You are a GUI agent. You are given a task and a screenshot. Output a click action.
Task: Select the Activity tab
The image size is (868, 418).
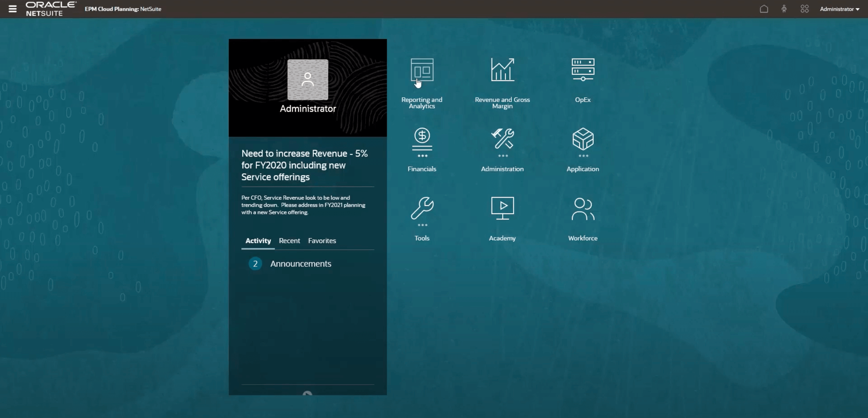tap(258, 241)
